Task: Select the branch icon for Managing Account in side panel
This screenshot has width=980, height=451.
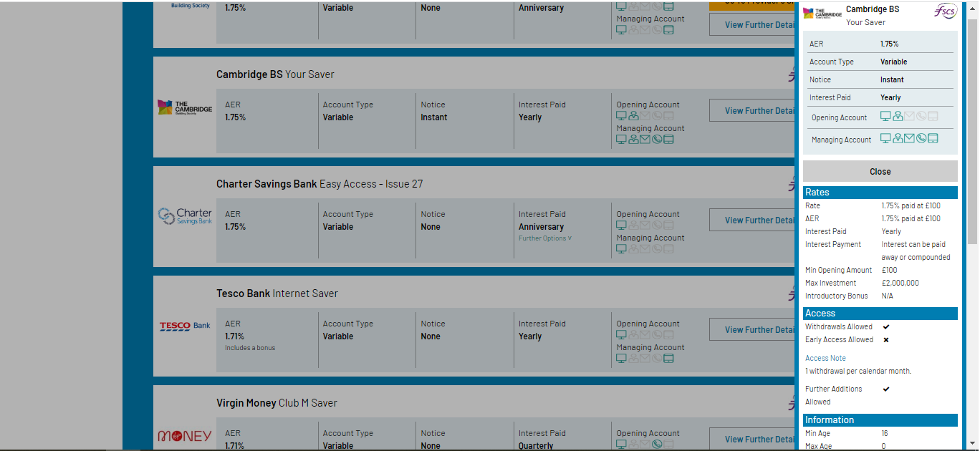Action: click(898, 138)
